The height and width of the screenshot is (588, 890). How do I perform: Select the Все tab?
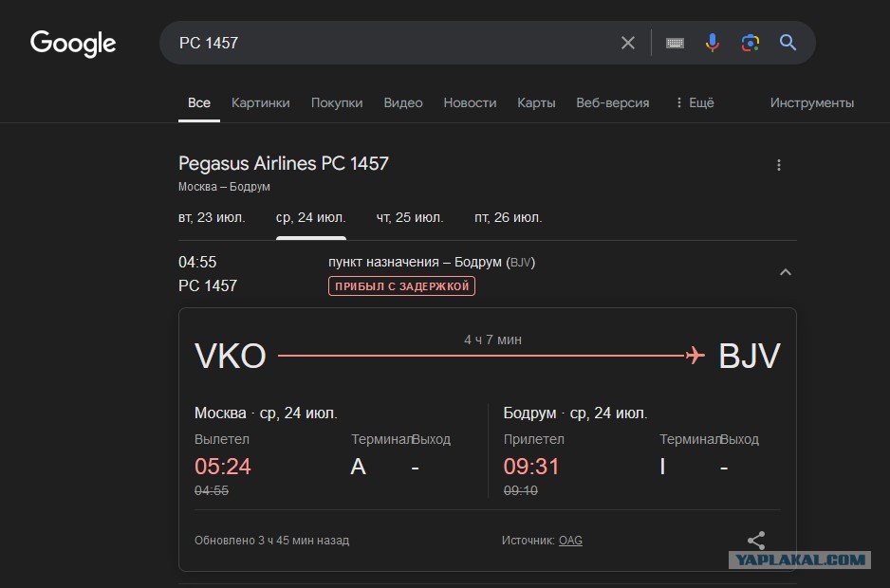pos(199,102)
